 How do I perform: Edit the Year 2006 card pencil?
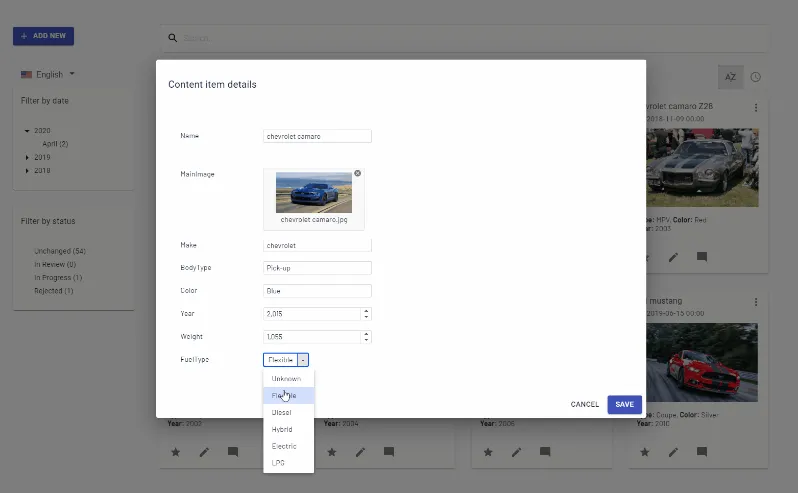[517, 452]
